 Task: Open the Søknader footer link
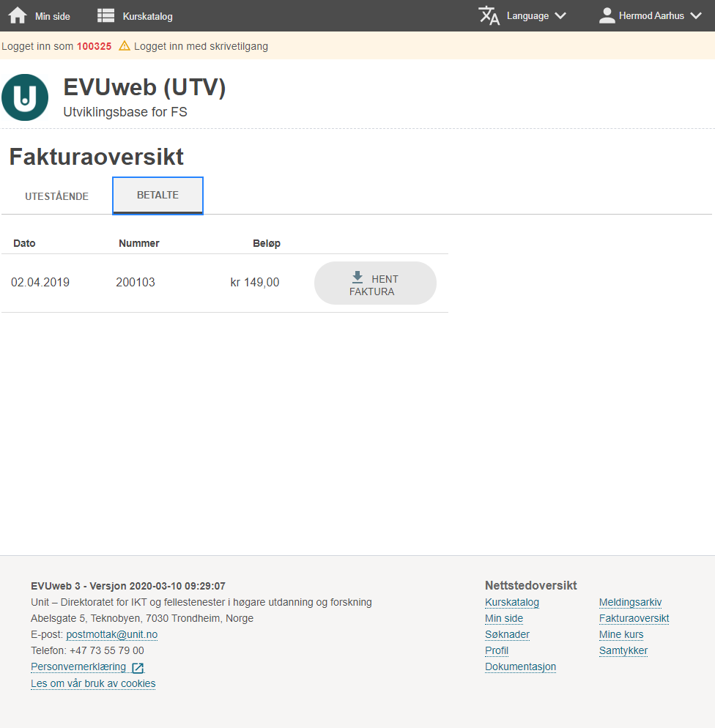point(508,635)
